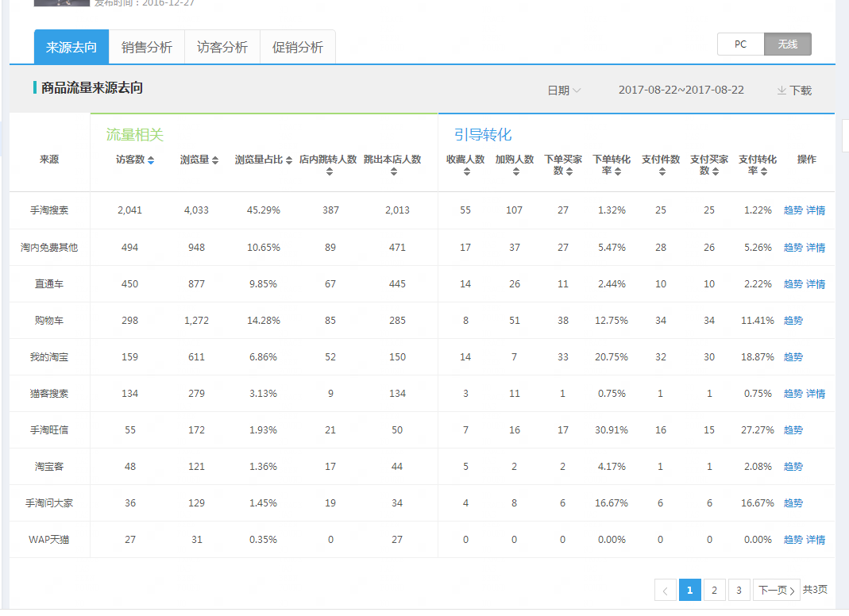Select the 猫客搜索 source cell
Screen dimensions: 849x616
click(x=49, y=394)
